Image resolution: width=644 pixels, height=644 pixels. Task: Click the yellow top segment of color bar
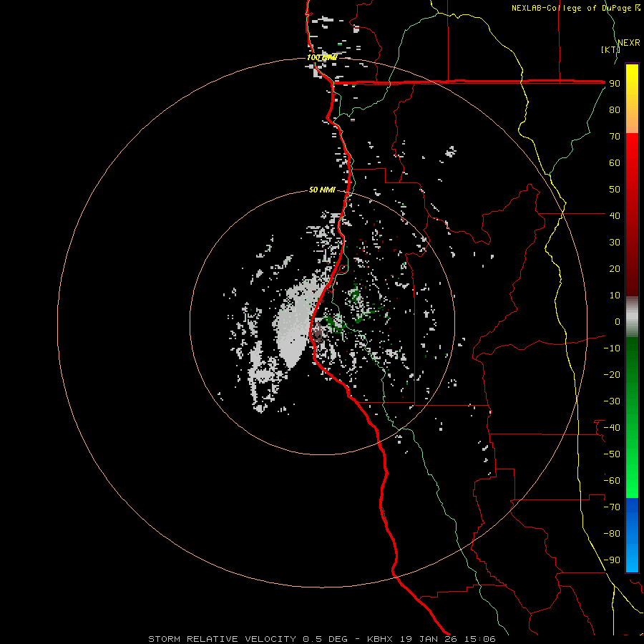click(632, 99)
